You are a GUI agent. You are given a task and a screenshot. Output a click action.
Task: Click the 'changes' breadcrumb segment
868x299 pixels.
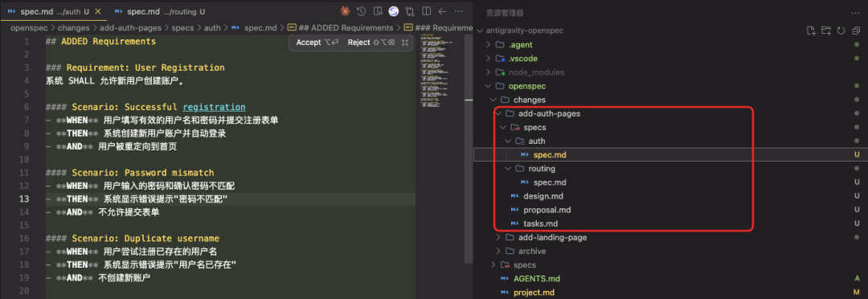point(74,27)
